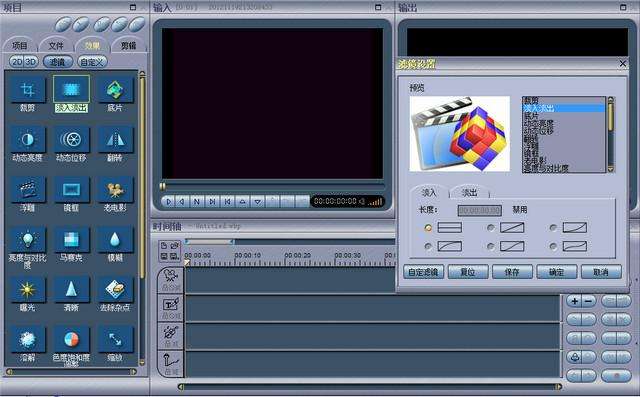Pick the 曝光 exposure effect icon

click(27, 290)
